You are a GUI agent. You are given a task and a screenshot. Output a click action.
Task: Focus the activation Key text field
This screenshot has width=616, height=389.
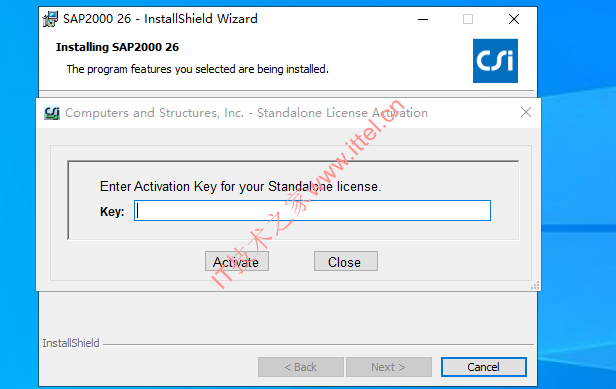click(x=312, y=211)
